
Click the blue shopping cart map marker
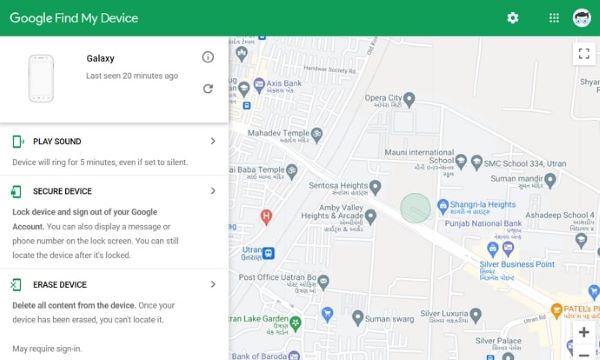pyautogui.click(x=327, y=315)
